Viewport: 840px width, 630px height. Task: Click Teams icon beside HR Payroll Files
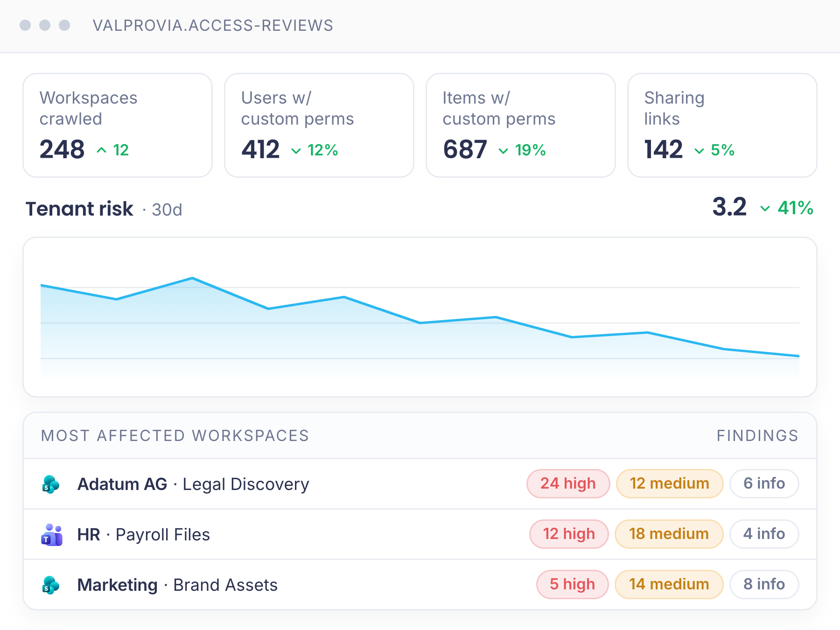(x=51, y=535)
